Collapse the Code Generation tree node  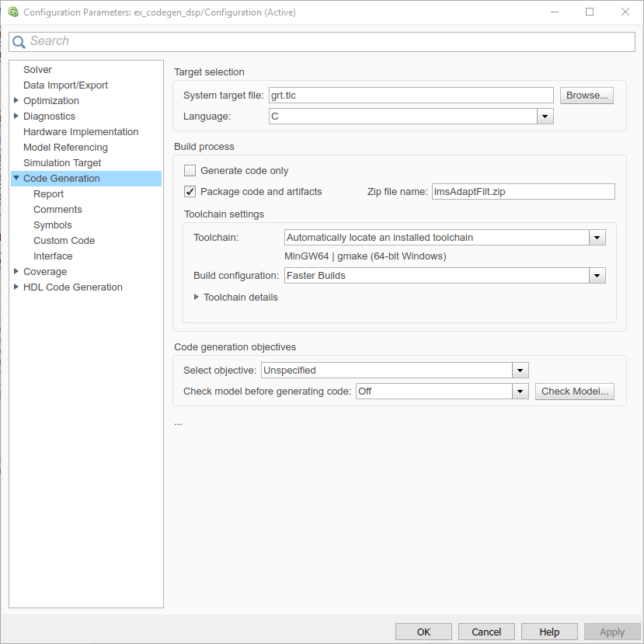tap(16, 178)
